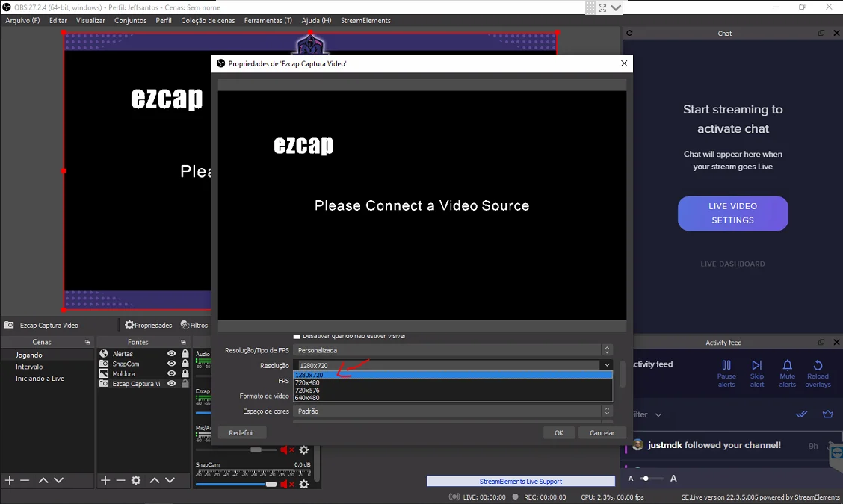Open the Arquivo (F) menu
The width and height of the screenshot is (843, 504).
(x=22, y=20)
